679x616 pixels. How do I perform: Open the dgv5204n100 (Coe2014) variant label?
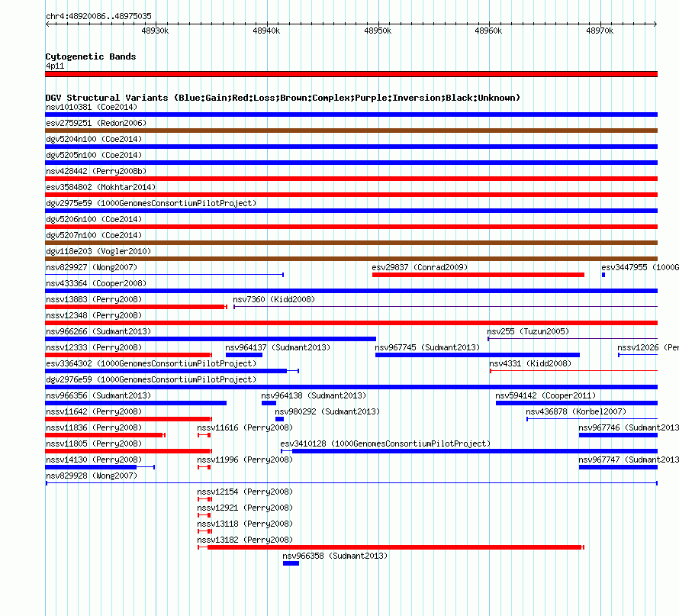click(x=94, y=139)
